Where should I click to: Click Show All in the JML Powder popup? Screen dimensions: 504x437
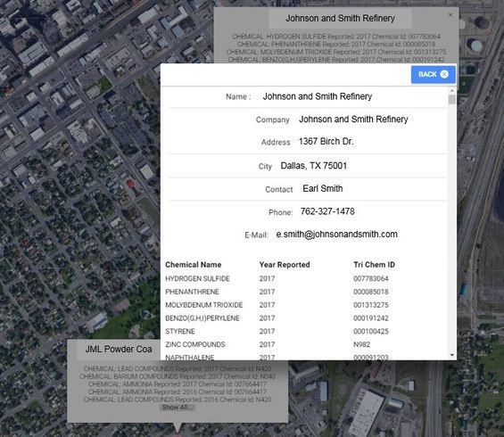coord(178,408)
